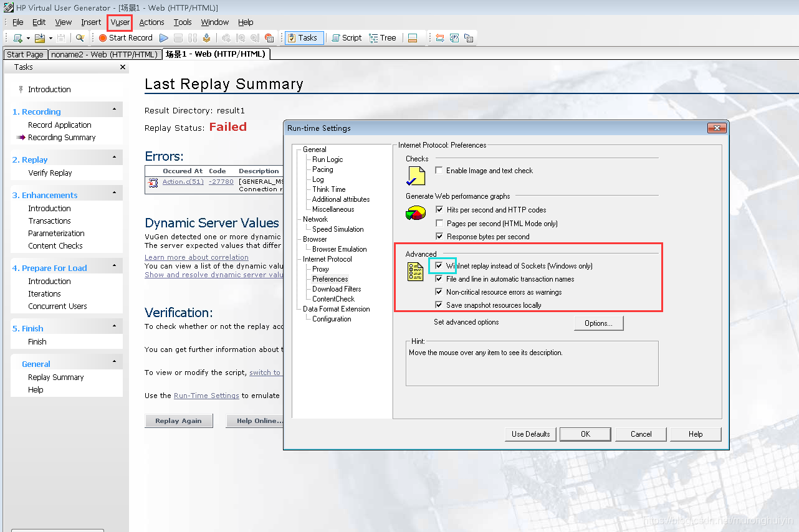
Task: Click the Start Record button
Action: point(125,38)
